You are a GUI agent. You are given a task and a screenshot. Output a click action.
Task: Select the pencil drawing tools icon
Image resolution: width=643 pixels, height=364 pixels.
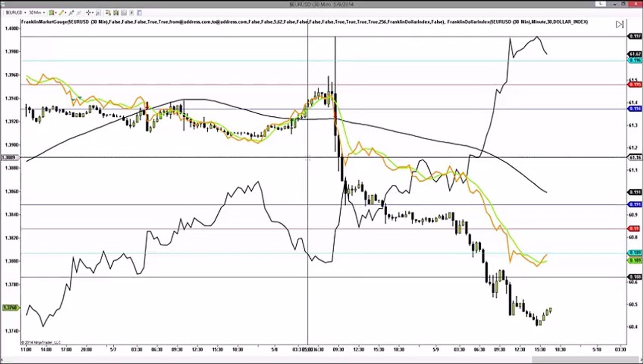pos(61,13)
